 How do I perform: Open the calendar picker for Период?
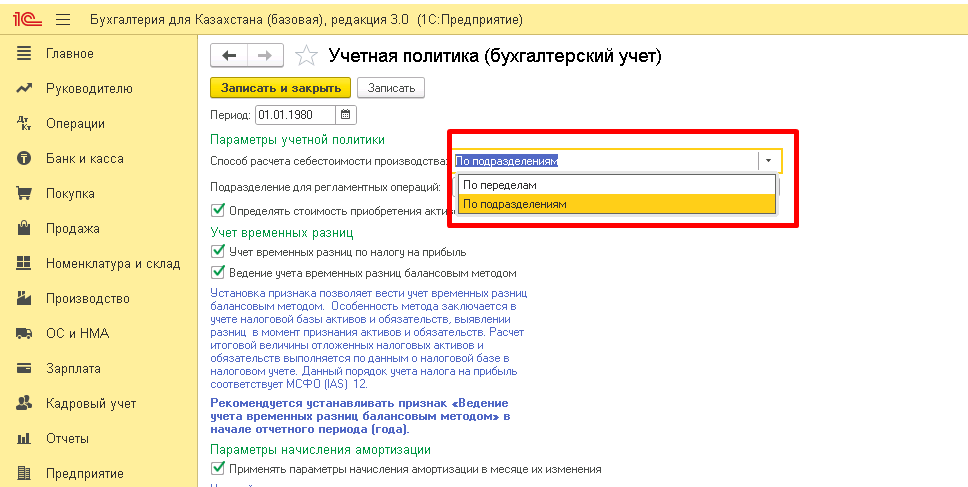coord(346,115)
